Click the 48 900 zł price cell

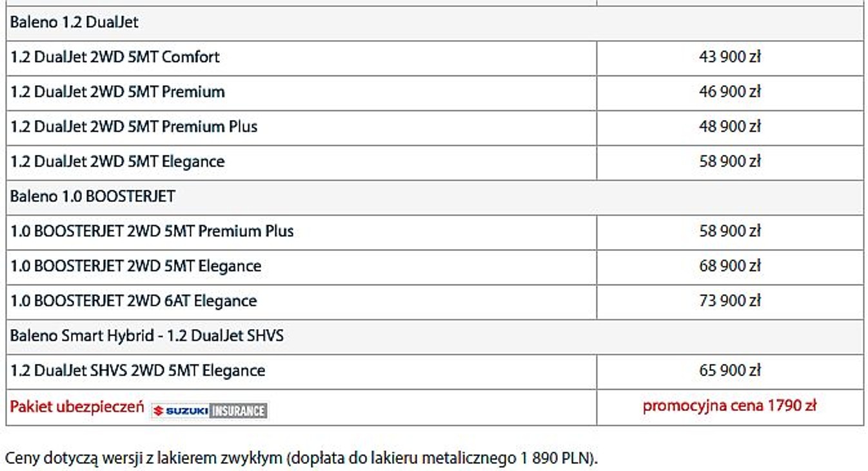pos(730,127)
